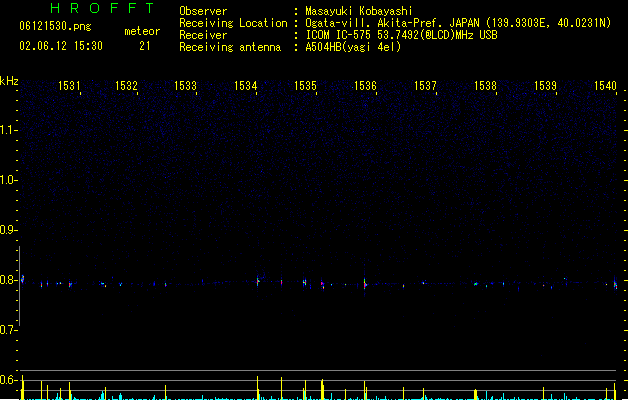This screenshot has height=400, width=629.
Task: Click the kHz axis unit label
Action: click(x=9, y=81)
